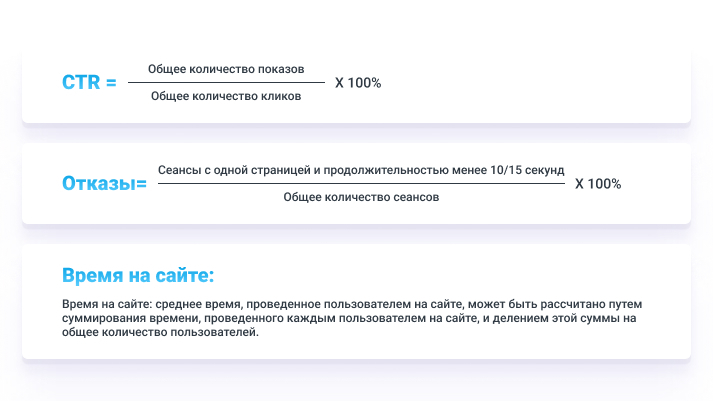Screen dimensions: 713x401
Task: Click "X 100%" in the Отказы formula
Action: point(598,184)
